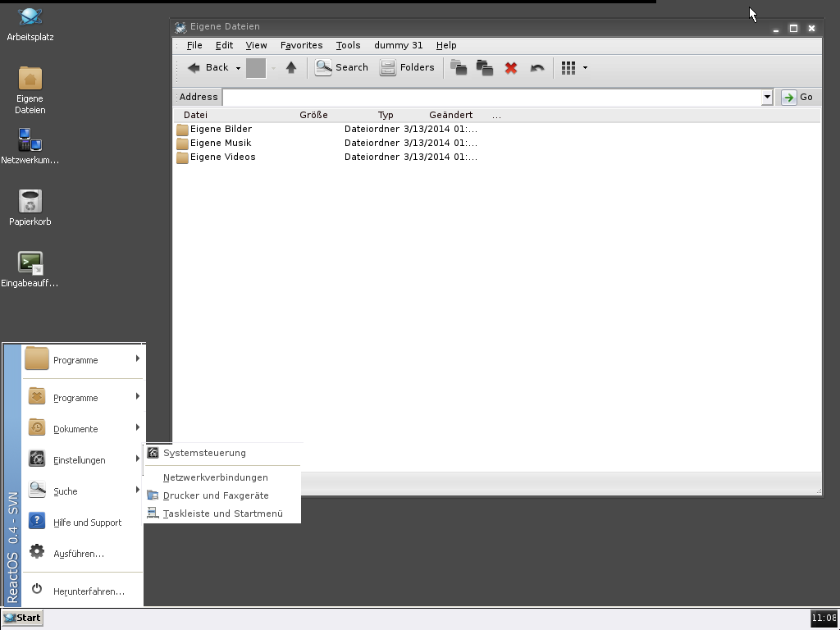Image resolution: width=840 pixels, height=630 pixels.
Task: Select Eigene Musik folder
Action: 221,143
